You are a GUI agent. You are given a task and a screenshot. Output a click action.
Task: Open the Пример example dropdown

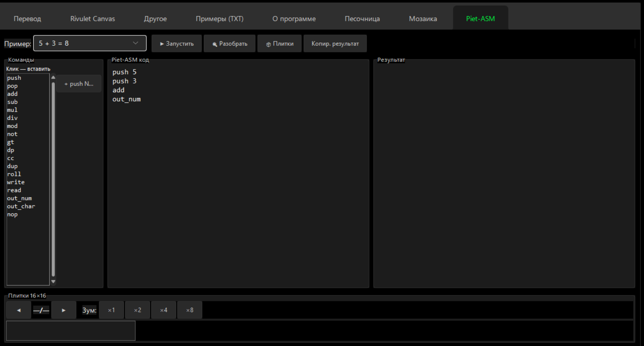pos(90,43)
